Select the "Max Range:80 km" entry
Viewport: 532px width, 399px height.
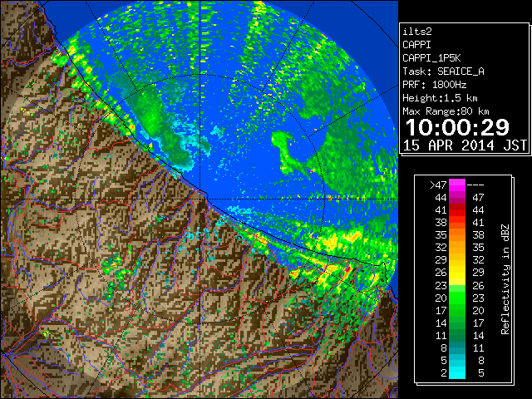click(446, 111)
